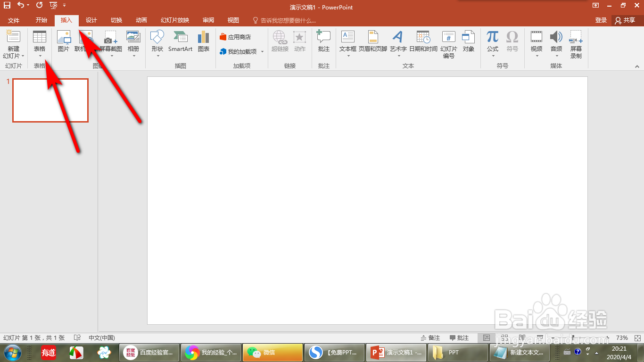Viewport: 644px width, 362px height.
Task: Click the 视频 video icon
Action: tap(537, 37)
